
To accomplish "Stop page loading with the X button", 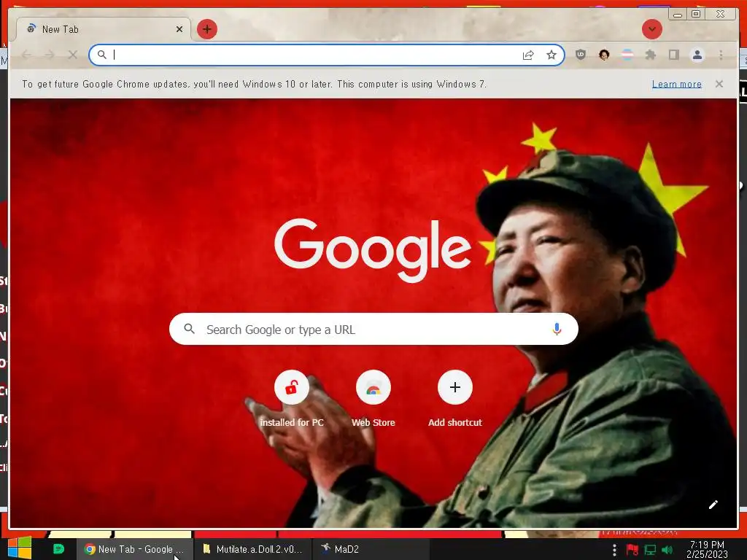I will [x=72, y=55].
